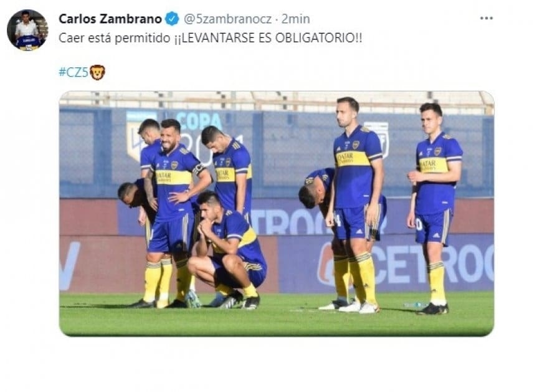537x392 pixels.
Task: Open the @5zambranocz handle link
Action: tap(228, 19)
